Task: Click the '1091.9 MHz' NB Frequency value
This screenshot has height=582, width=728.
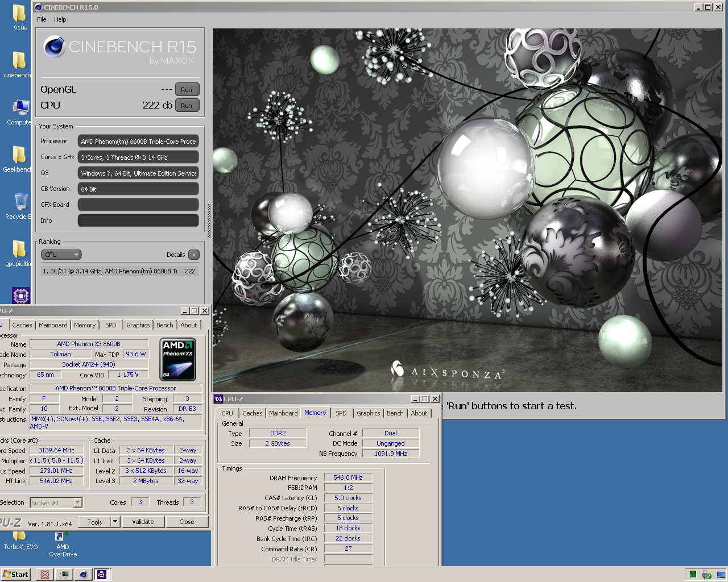Action: click(x=391, y=454)
